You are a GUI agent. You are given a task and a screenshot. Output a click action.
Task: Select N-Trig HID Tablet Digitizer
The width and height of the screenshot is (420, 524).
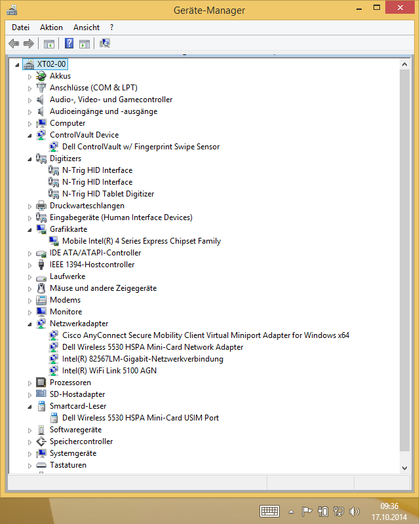108,194
